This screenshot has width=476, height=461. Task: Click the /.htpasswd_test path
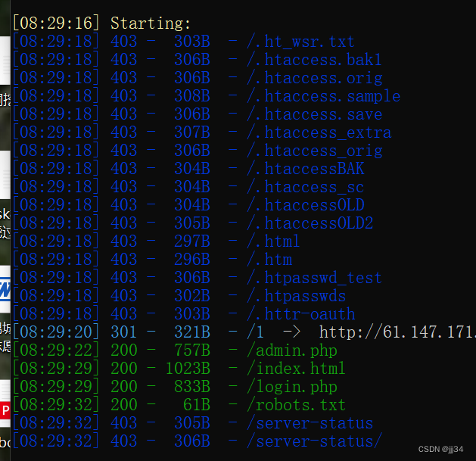pos(314,278)
